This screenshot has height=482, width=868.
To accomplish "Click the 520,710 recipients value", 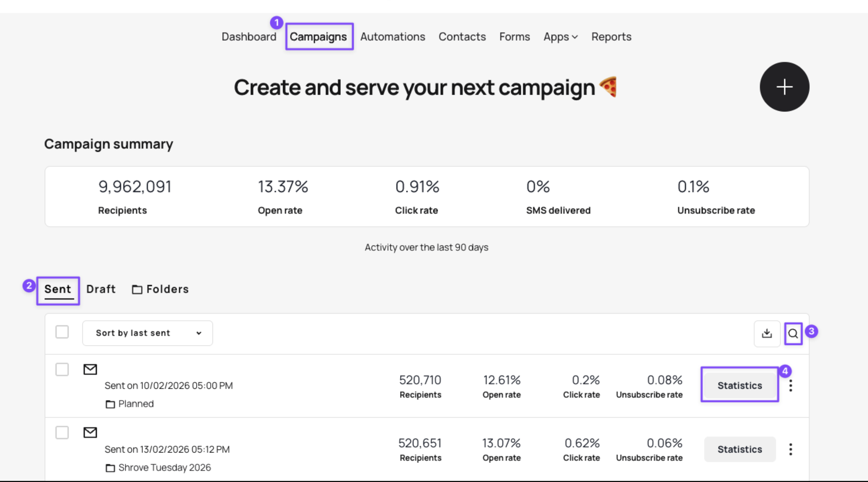I will [x=420, y=380].
